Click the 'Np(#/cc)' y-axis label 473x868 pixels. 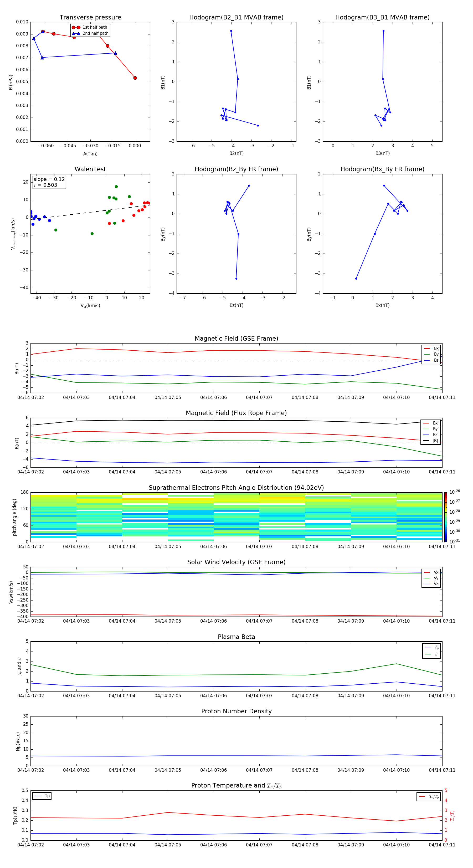18,741
